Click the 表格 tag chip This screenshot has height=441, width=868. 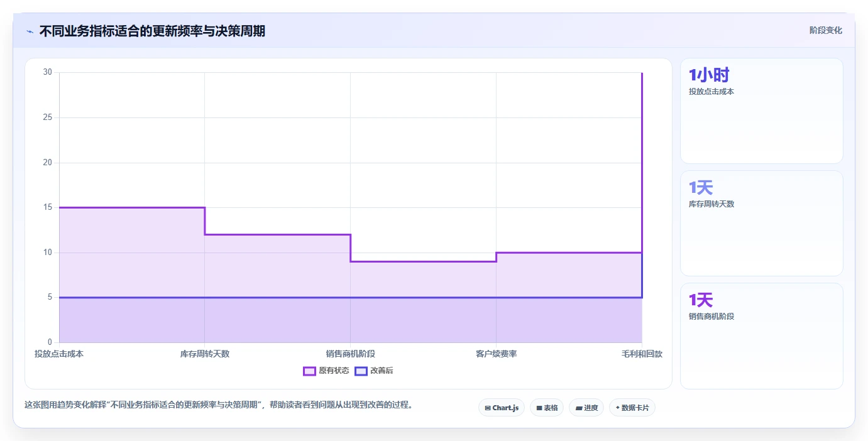point(547,408)
